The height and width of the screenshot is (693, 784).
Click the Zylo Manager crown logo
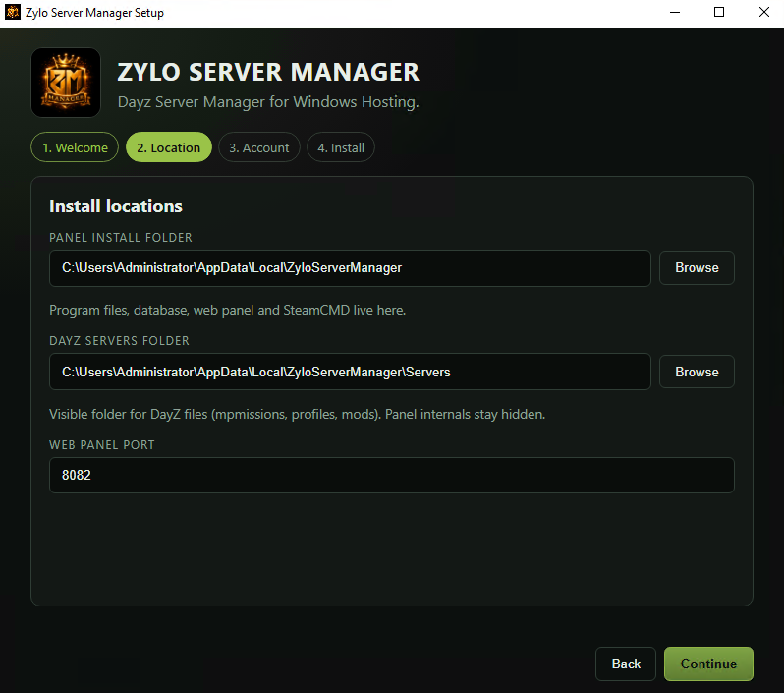66,83
